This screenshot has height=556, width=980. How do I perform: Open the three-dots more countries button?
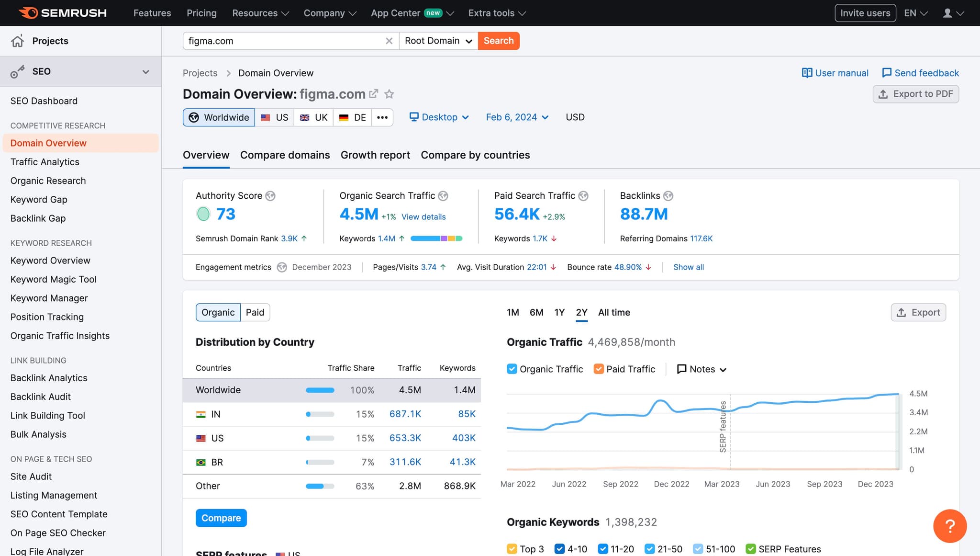click(x=382, y=118)
